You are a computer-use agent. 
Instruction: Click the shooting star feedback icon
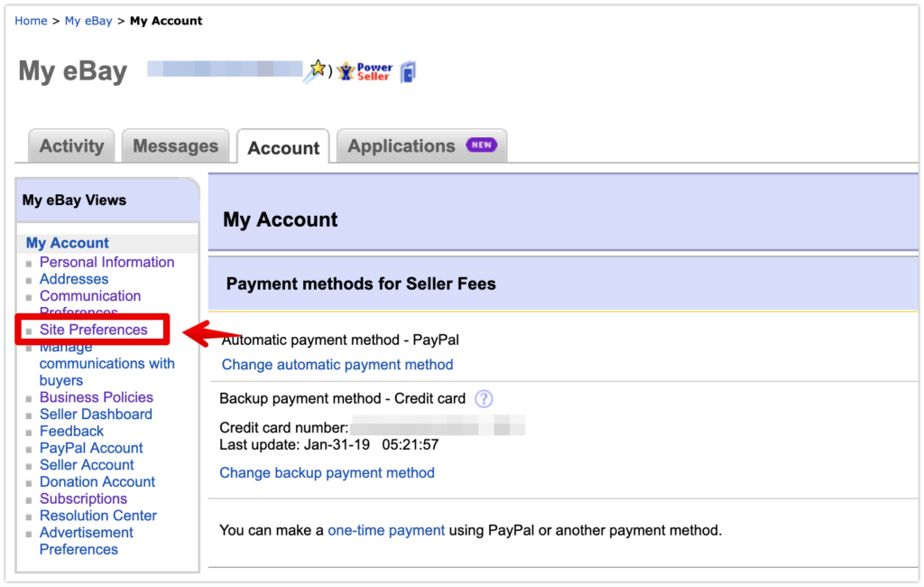tap(315, 71)
